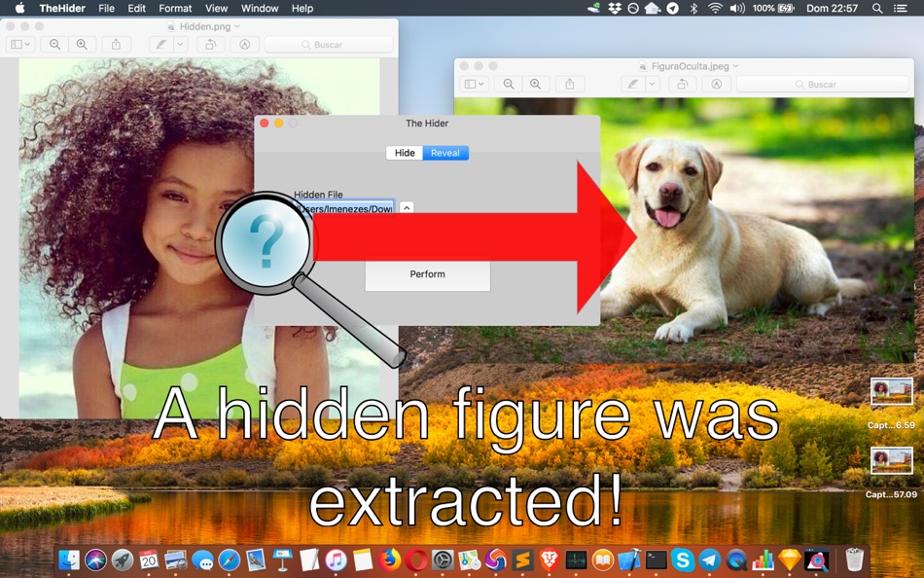Open Activity Monitor from the Dock
Viewport: 924px width, 578px height.
[576, 560]
